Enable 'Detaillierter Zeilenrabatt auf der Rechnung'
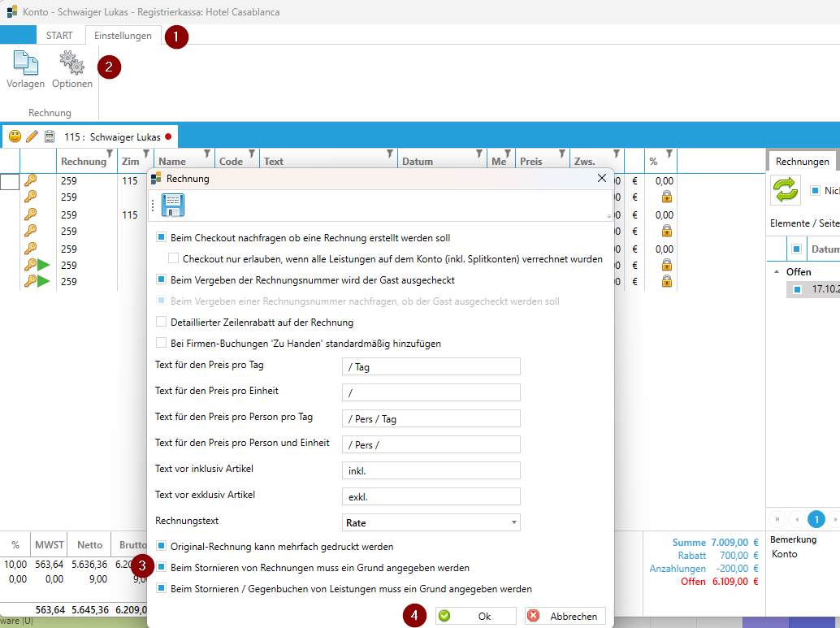The image size is (840, 628). (161, 322)
